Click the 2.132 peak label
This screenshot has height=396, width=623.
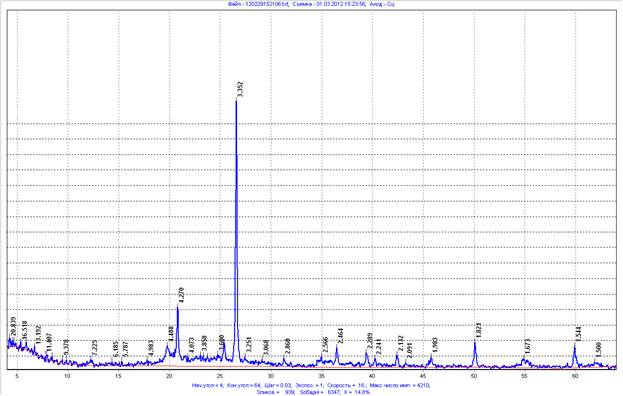click(401, 344)
